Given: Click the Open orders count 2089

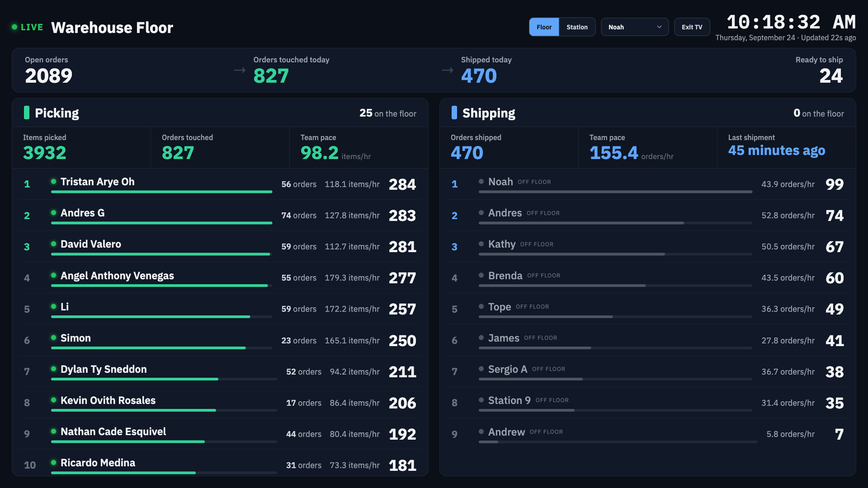Looking at the screenshot, I should coord(48,76).
